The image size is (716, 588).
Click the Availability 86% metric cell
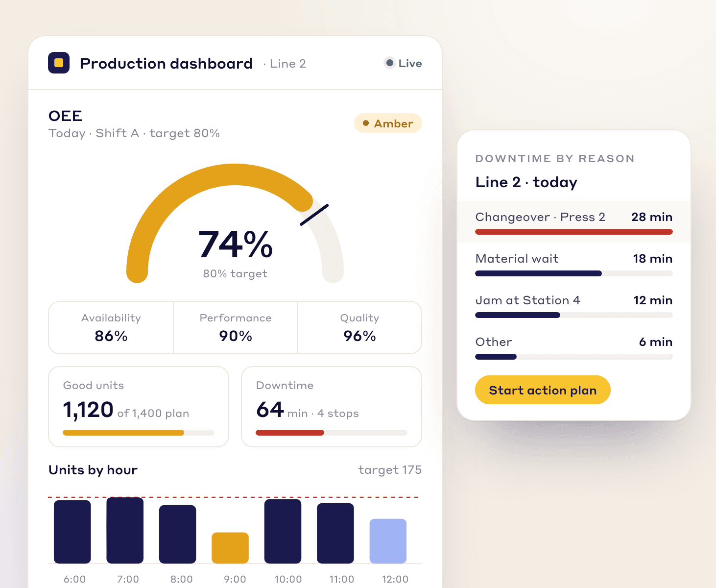coord(111,327)
